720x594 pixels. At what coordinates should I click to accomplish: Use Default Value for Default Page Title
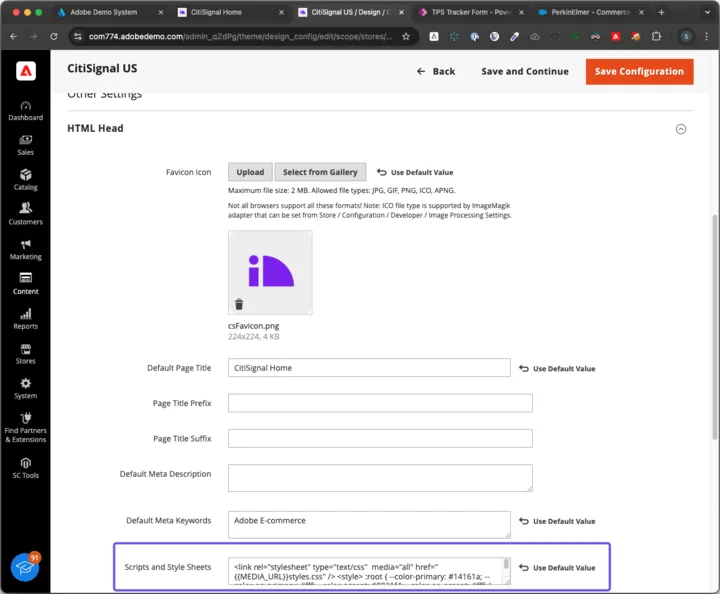[x=557, y=369]
